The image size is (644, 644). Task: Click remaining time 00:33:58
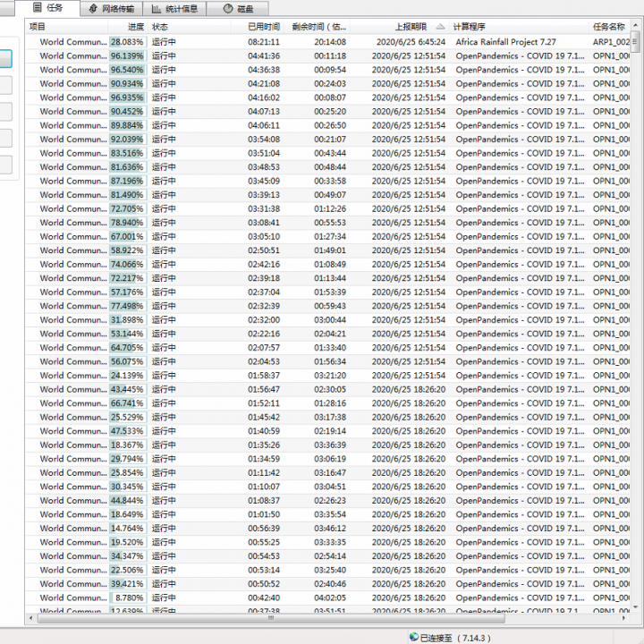click(330, 181)
